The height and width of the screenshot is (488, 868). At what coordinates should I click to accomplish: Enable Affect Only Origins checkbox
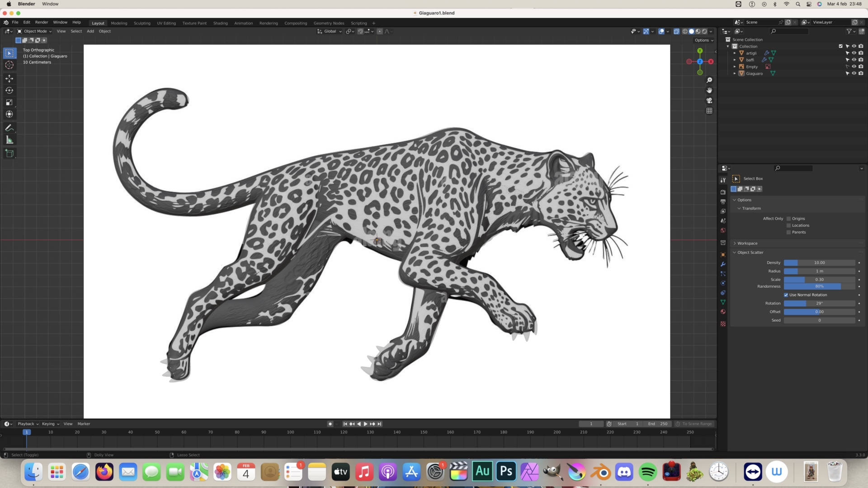[788, 219]
